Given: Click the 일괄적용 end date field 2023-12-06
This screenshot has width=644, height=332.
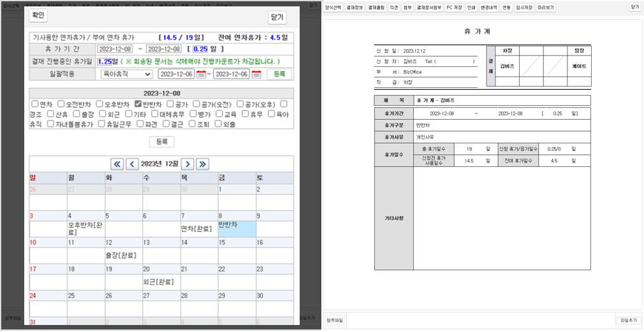Looking at the screenshot, I should coord(231,75).
